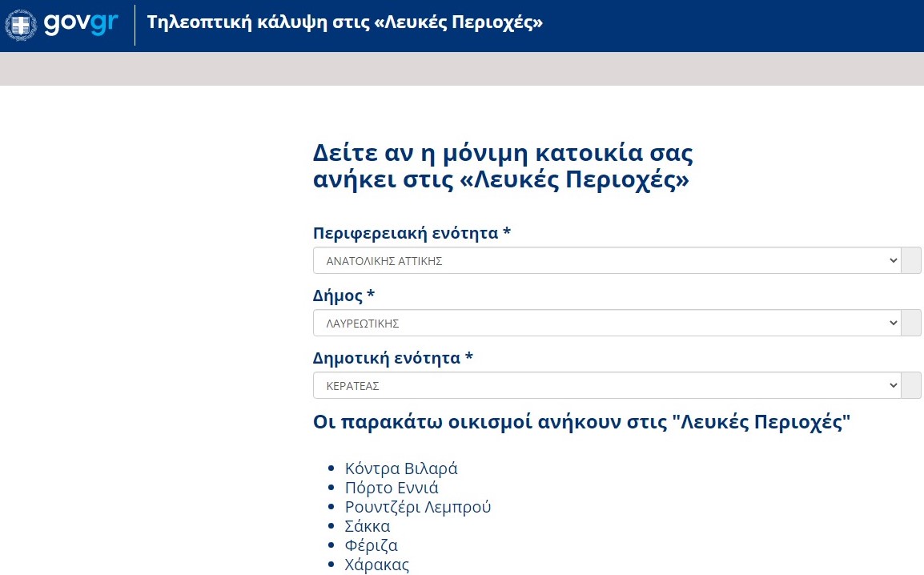Open the Περιφερειακή ενότητα dropdown
This screenshot has width=924, height=575.
pyautogui.click(x=606, y=260)
